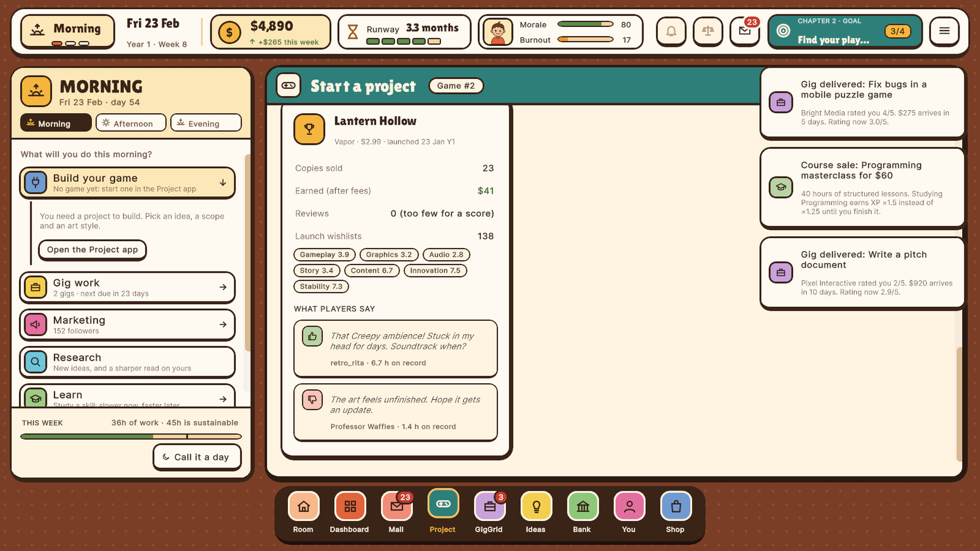Click the balance scales icon
The width and height of the screenshot is (980, 551).
[707, 31]
